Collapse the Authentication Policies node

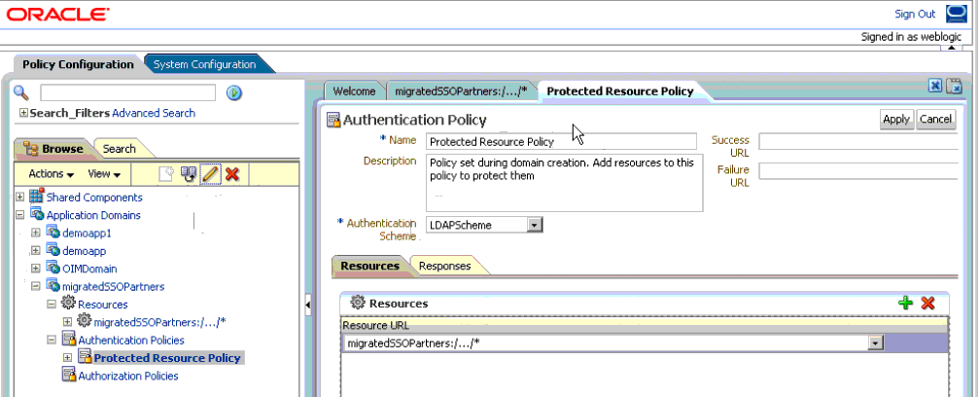pos(52,341)
